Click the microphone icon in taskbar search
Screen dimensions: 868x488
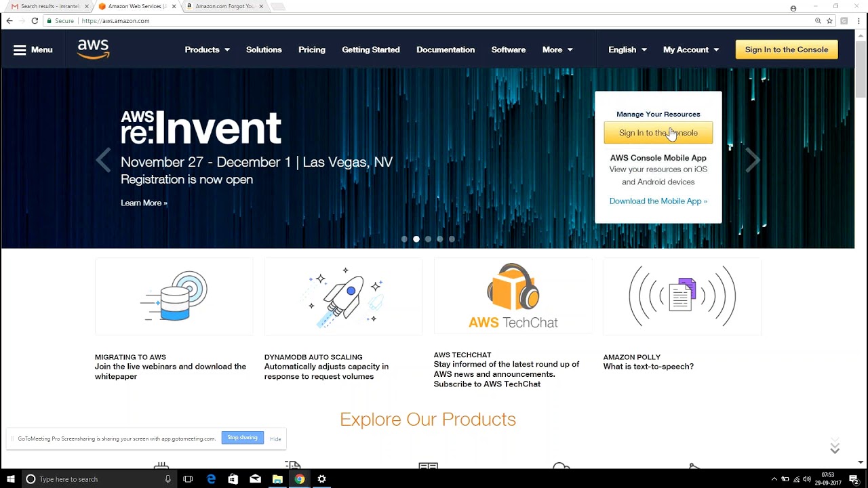[x=167, y=479]
